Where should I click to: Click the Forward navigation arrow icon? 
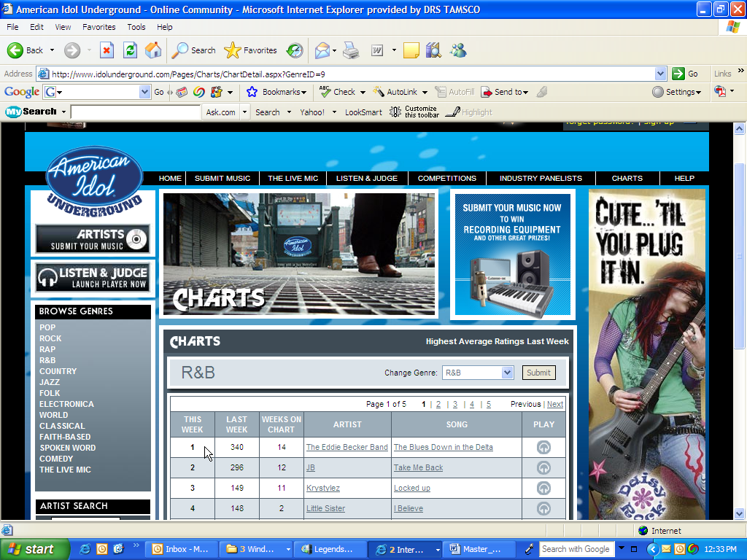[x=72, y=50]
